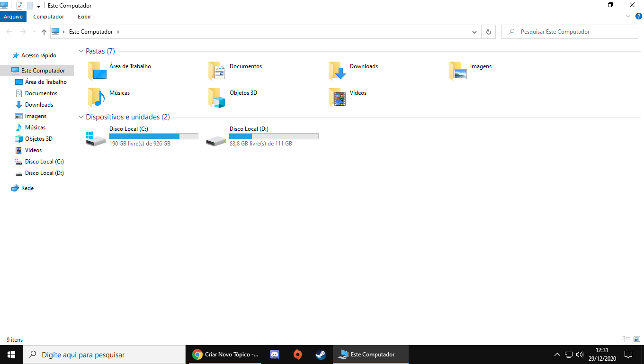Viewport: 644px width, 364px height.
Task: Click the New folder icon in title bar
Action: tap(30, 6)
